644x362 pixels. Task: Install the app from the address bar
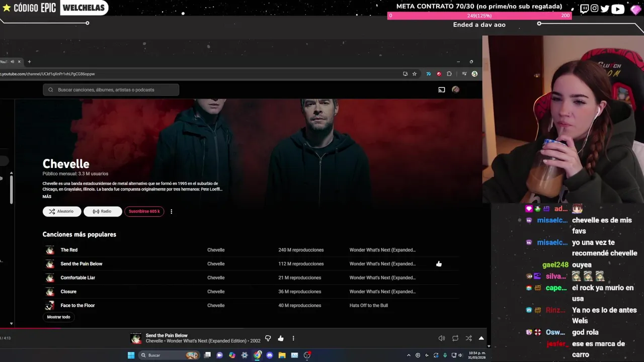[x=405, y=74]
